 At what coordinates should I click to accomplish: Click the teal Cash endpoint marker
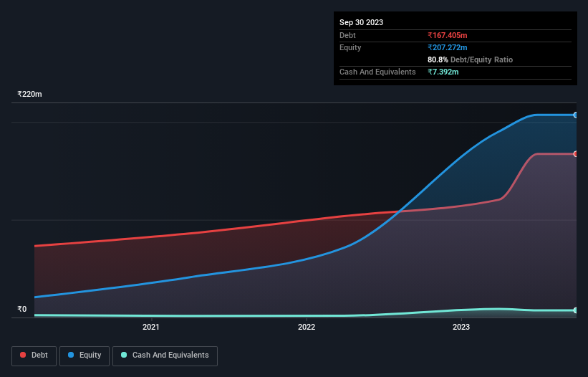click(x=576, y=310)
